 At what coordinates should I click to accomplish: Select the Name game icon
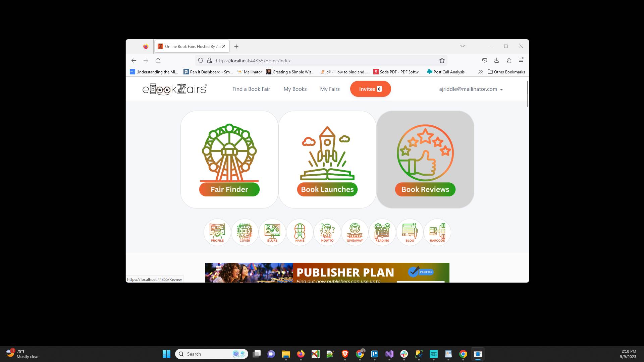pos(300,232)
